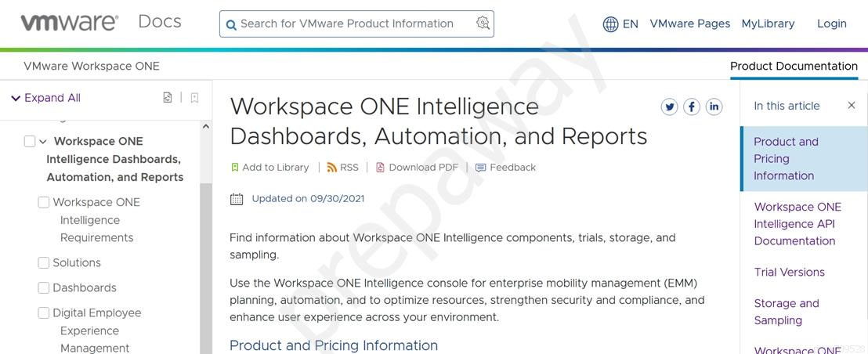Select the Workspace ONE Intelligence Requirements checkbox
The width and height of the screenshot is (868, 354).
44,202
